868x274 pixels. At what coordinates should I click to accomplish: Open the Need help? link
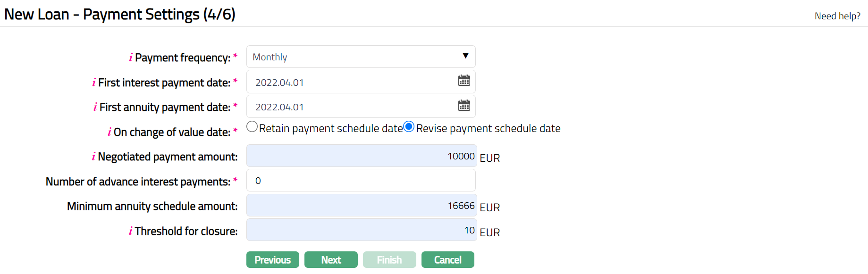click(x=837, y=16)
